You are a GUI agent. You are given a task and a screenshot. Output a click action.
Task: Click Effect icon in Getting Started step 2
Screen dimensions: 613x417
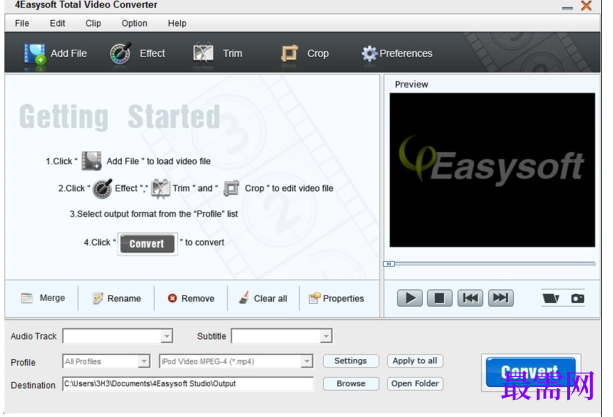[102, 188]
